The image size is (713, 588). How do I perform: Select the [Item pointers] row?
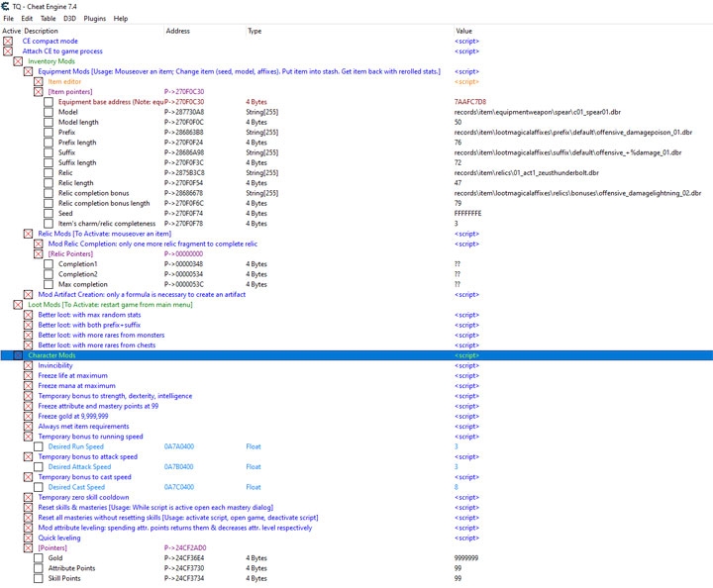coord(70,92)
